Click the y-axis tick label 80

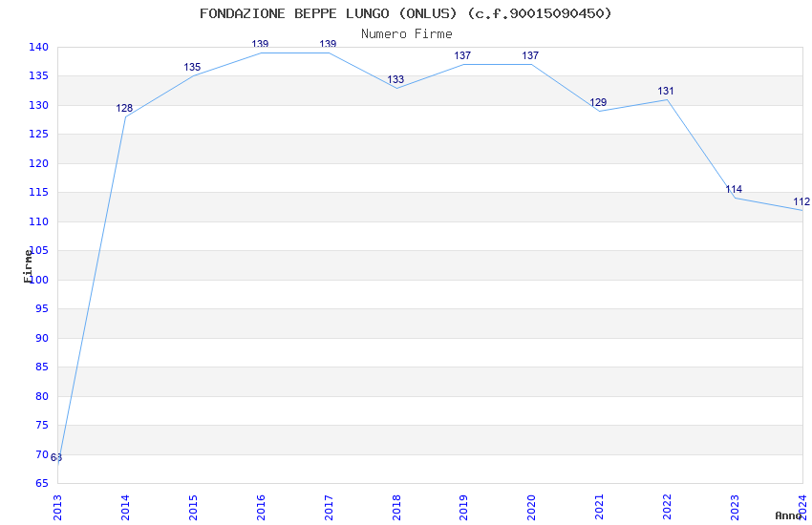42,396
